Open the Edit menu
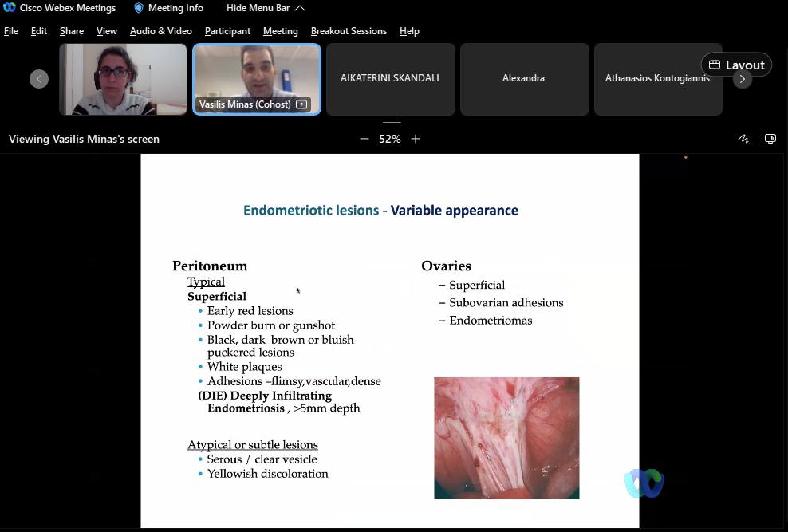This screenshot has height=532, width=788. click(x=39, y=31)
